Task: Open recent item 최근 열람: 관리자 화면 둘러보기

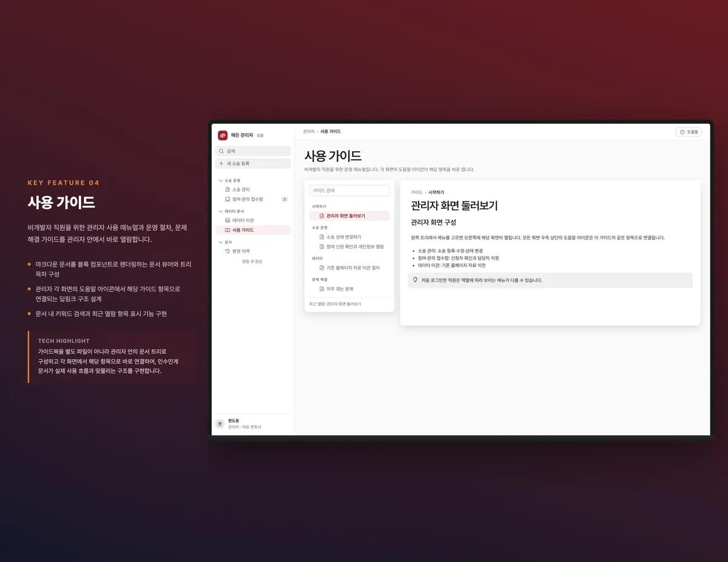Action: tap(335, 304)
